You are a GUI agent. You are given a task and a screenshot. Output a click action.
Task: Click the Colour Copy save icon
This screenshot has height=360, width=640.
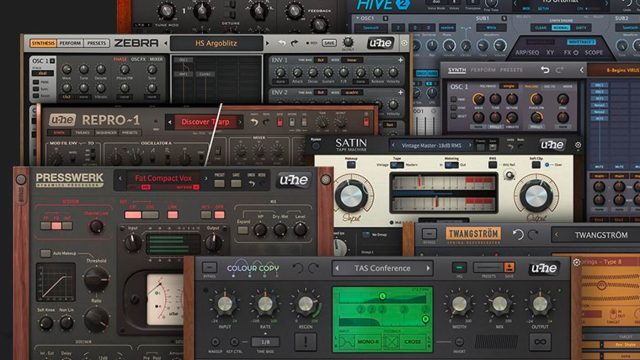coord(509,267)
